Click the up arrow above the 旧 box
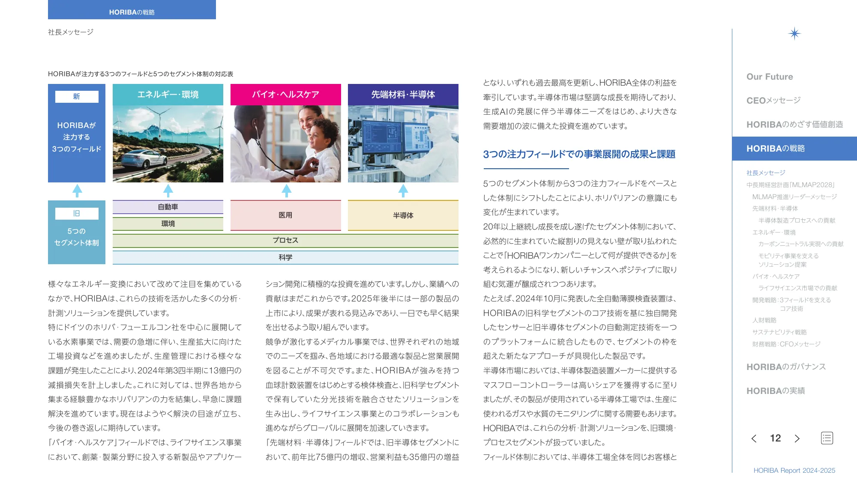 click(x=77, y=191)
